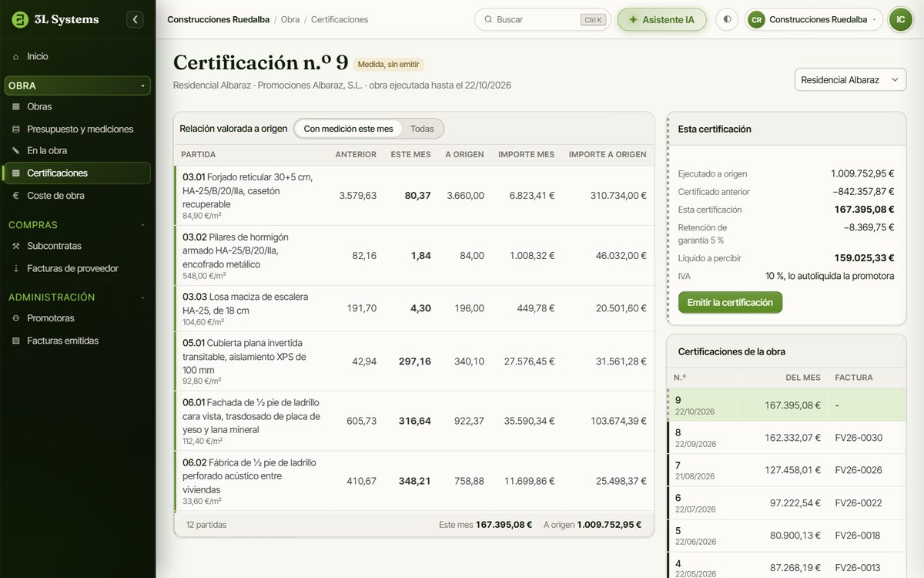Screen dimensions: 924x578
Task: Click the Facturas emitidas icon
Action: pos(15,341)
